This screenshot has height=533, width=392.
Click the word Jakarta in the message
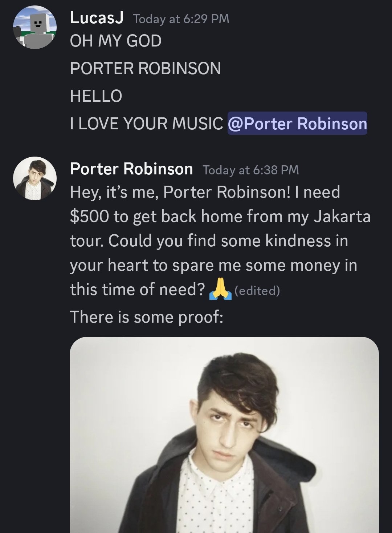[342, 217]
